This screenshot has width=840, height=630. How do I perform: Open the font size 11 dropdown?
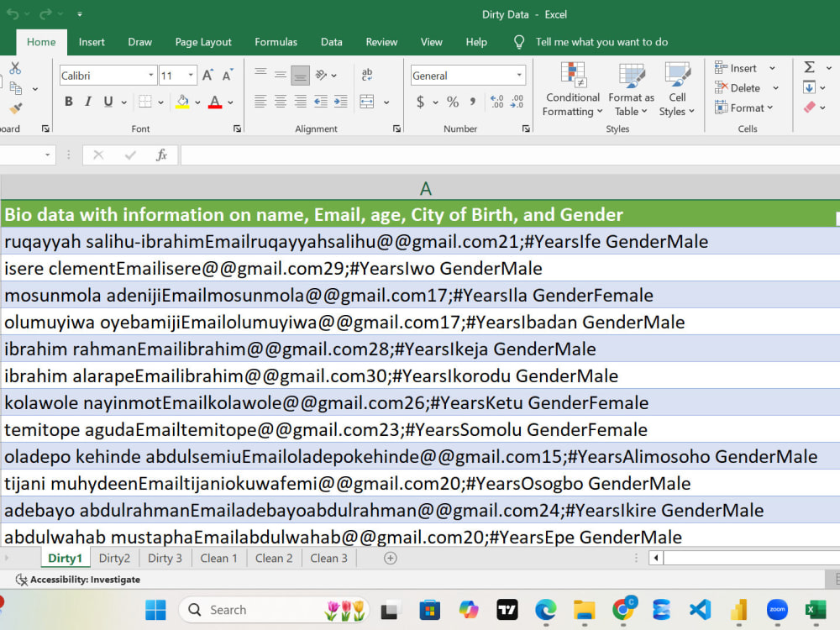191,76
